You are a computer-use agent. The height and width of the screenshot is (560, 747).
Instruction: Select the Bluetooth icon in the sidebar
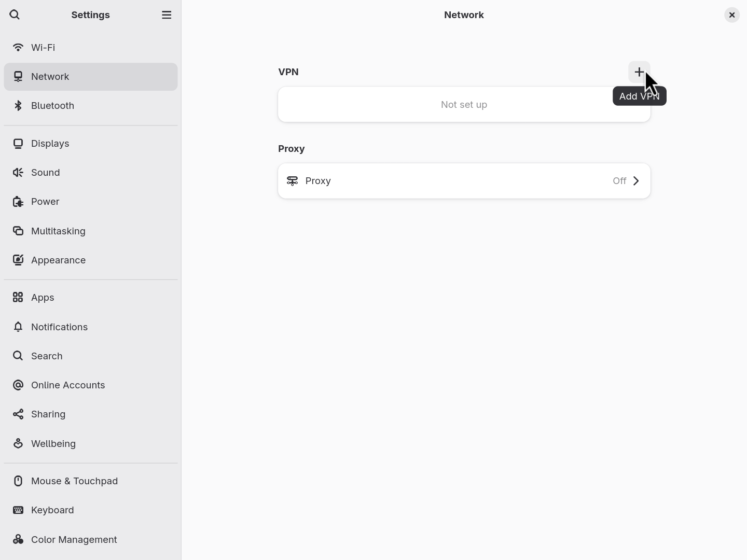18,105
